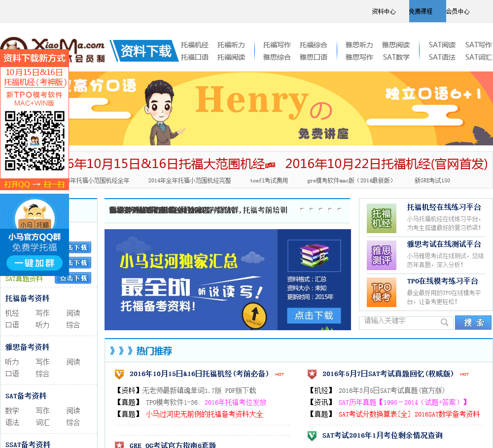The image size is (493, 448).
Task: Open 托福机经在线练习平台 link
Action: pyautogui.click(x=444, y=207)
